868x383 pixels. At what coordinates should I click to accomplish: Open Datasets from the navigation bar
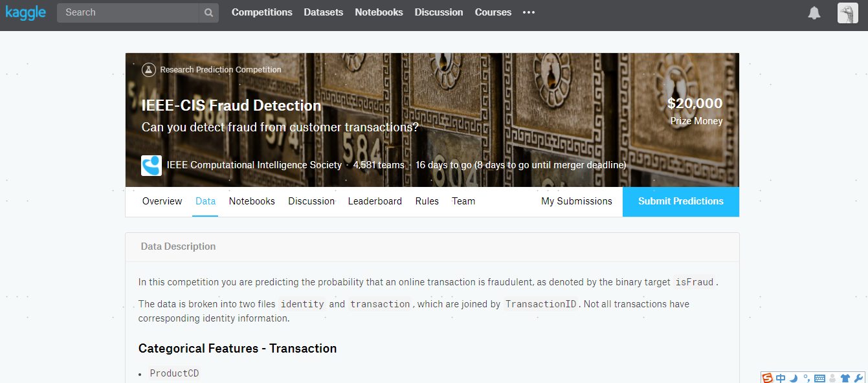coord(323,12)
